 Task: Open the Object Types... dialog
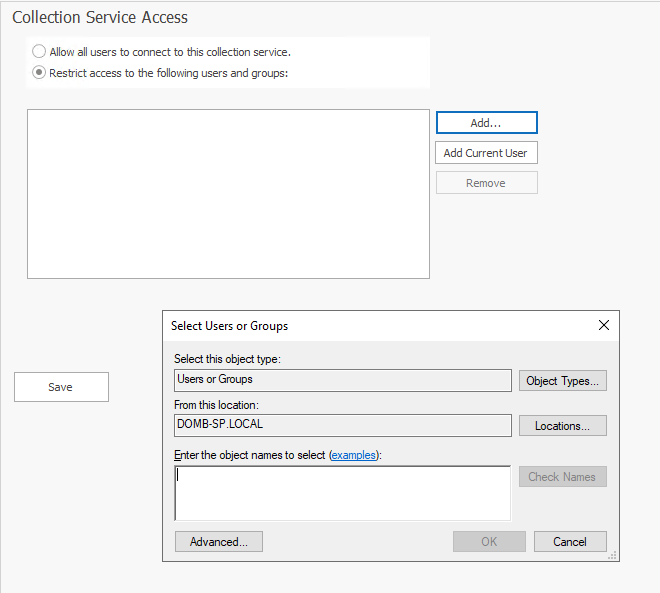[x=562, y=381]
